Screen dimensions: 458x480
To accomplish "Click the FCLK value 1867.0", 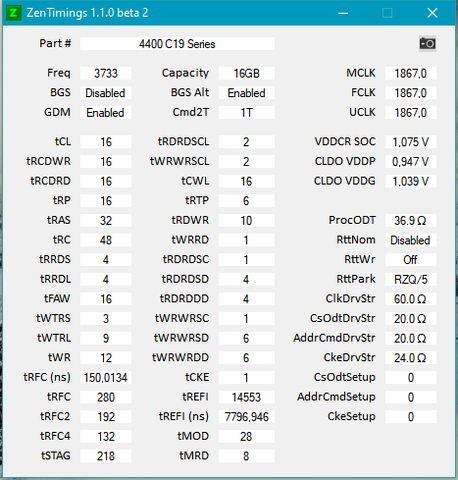I will 411,93.
